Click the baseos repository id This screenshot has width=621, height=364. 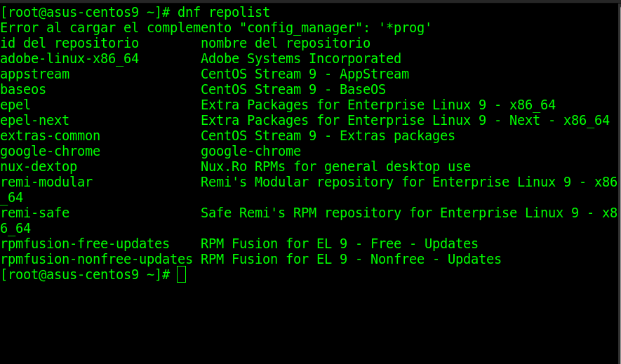tap(23, 90)
